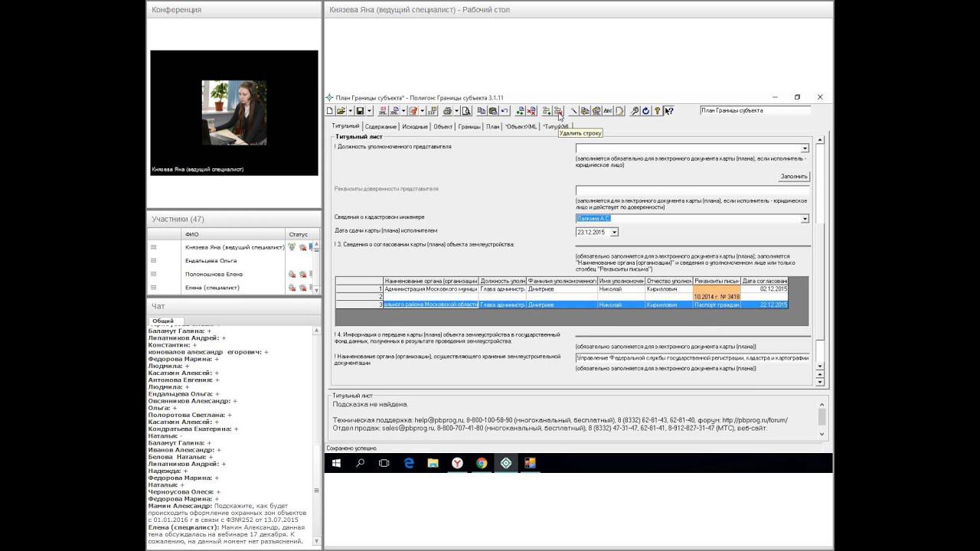Click the row menu icon beside Полоношнова Елена
This screenshot has width=980, height=551.
(x=153, y=274)
